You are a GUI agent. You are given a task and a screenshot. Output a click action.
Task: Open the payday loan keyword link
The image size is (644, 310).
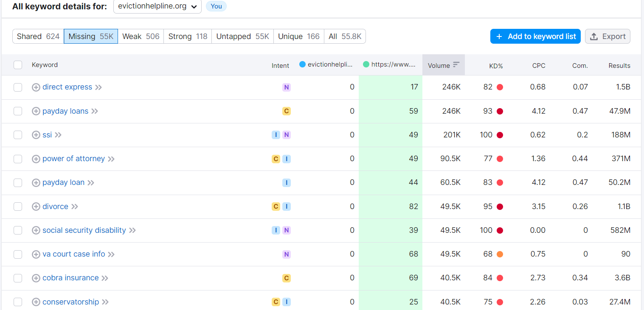click(63, 182)
